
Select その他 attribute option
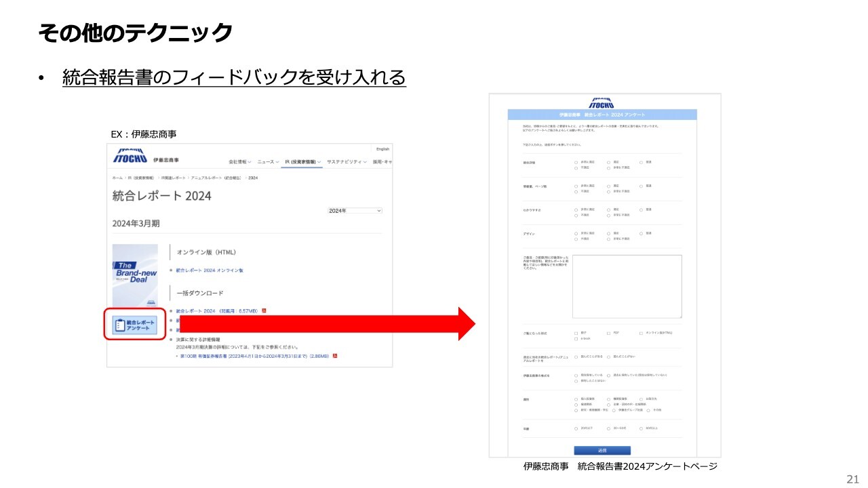coord(648,410)
